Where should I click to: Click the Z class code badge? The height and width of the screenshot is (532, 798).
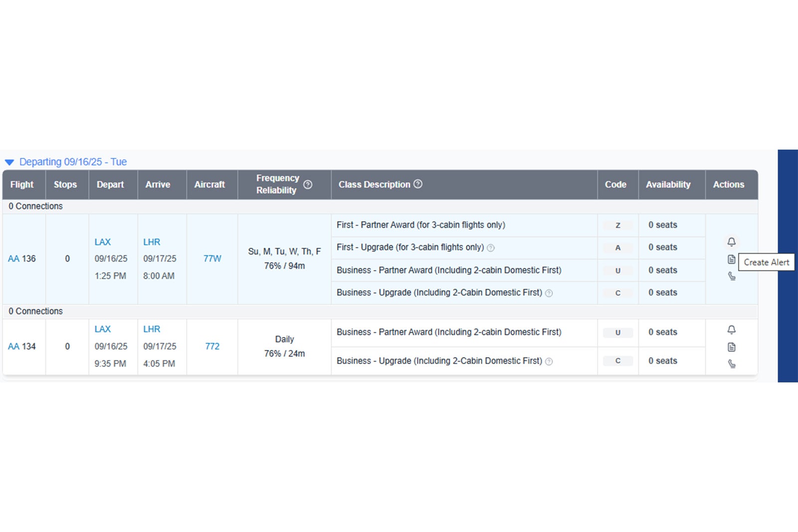point(617,225)
